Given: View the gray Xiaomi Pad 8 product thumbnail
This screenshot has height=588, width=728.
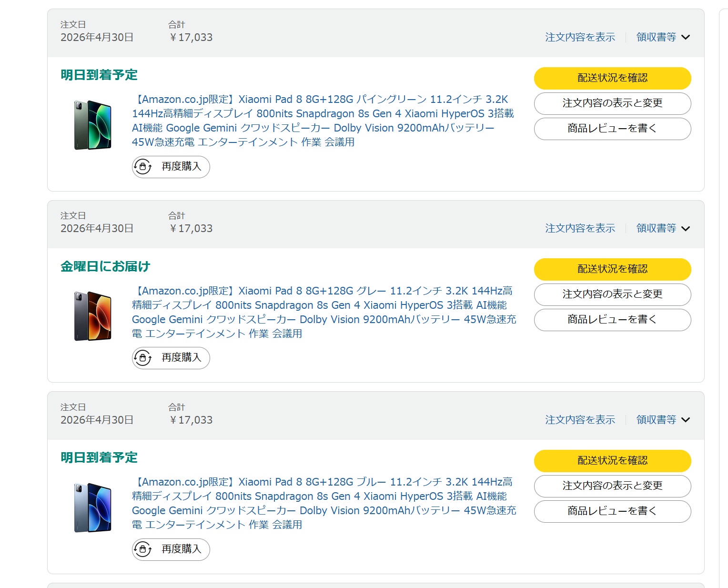Looking at the screenshot, I should coord(93,316).
